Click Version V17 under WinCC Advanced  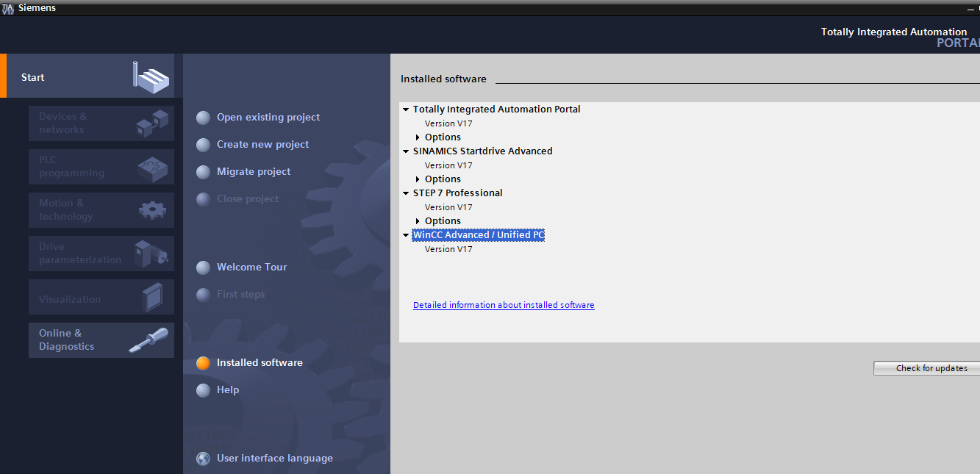tap(448, 249)
